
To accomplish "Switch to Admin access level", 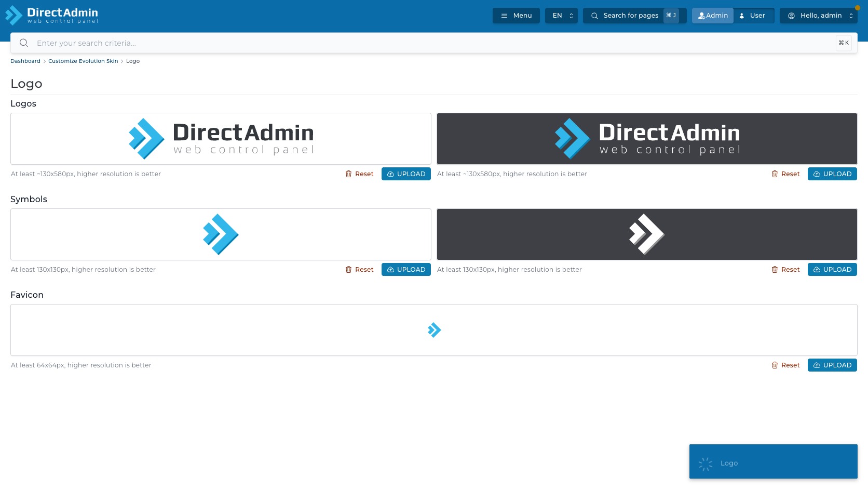I will [x=713, y=16].
